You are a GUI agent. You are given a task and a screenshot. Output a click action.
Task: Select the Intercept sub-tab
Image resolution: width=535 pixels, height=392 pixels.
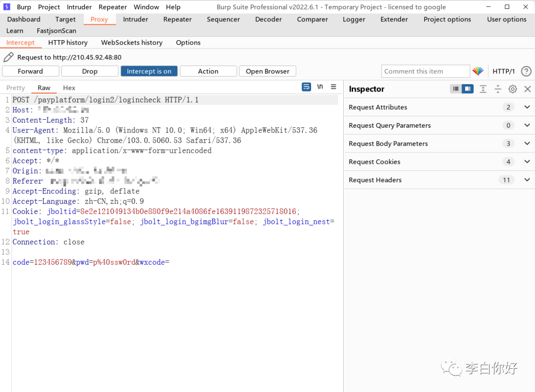coord(20,43)
